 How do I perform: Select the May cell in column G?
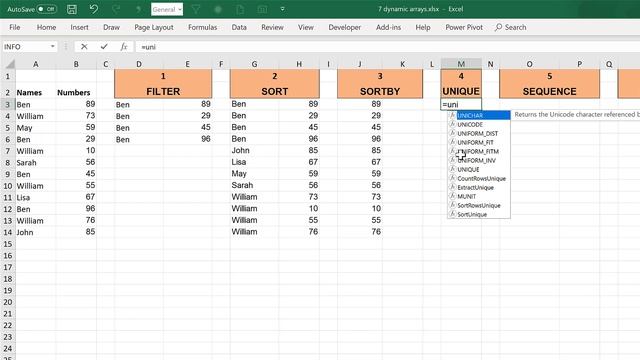coord(255,174)
